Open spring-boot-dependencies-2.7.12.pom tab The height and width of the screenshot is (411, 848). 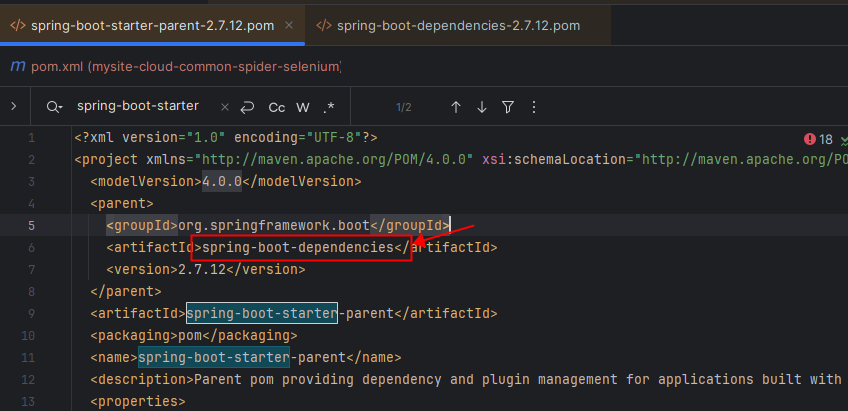[458, 25]
